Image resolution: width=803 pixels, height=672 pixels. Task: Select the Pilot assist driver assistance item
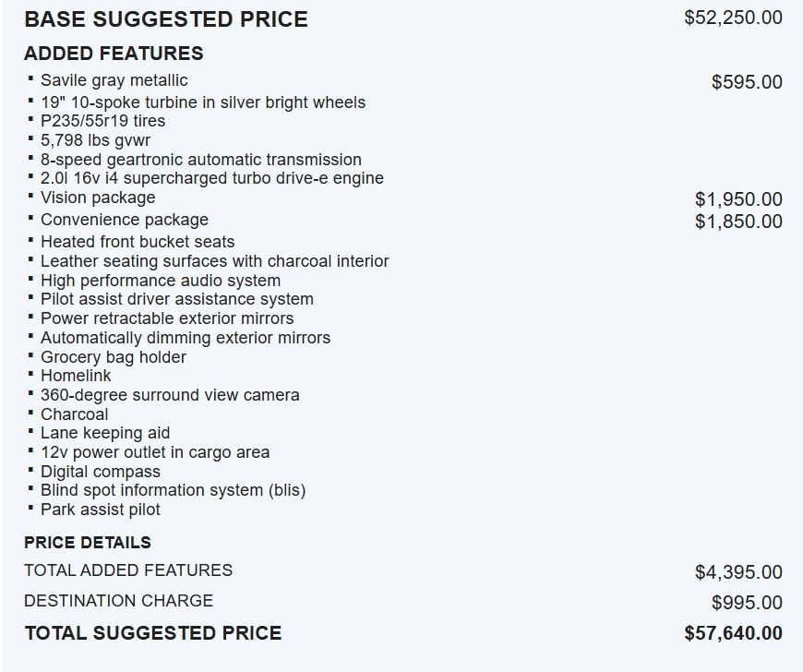[177, 299]
